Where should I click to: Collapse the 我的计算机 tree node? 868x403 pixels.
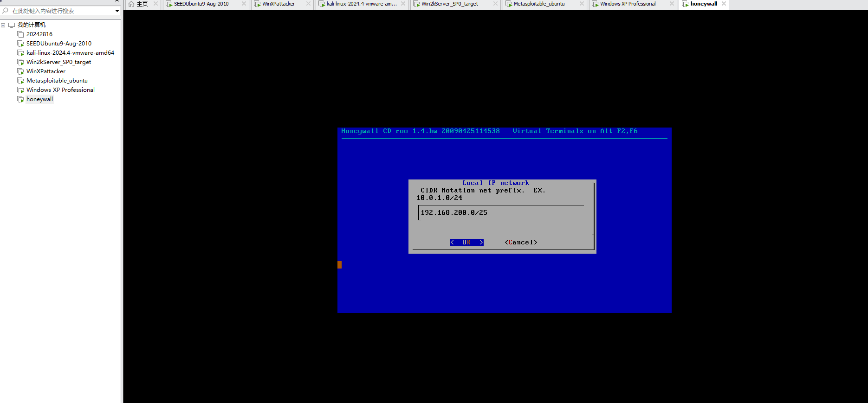3,25
